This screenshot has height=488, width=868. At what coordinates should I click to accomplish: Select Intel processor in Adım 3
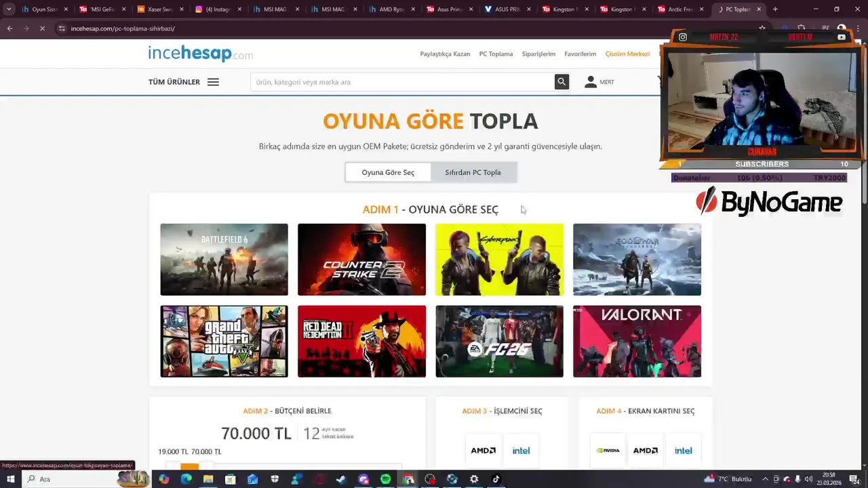[x=521, y=451]
